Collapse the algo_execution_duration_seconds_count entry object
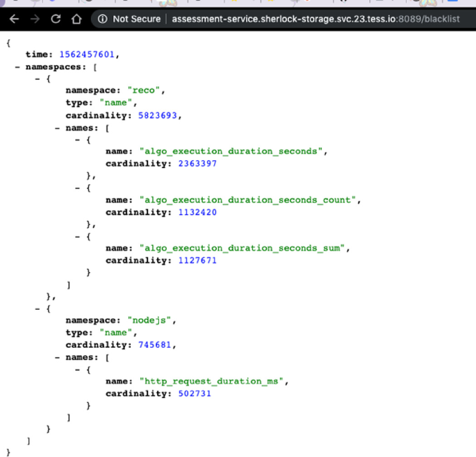Image resolution: width=476 pixels, height=457 pixels. click(78, 188)
